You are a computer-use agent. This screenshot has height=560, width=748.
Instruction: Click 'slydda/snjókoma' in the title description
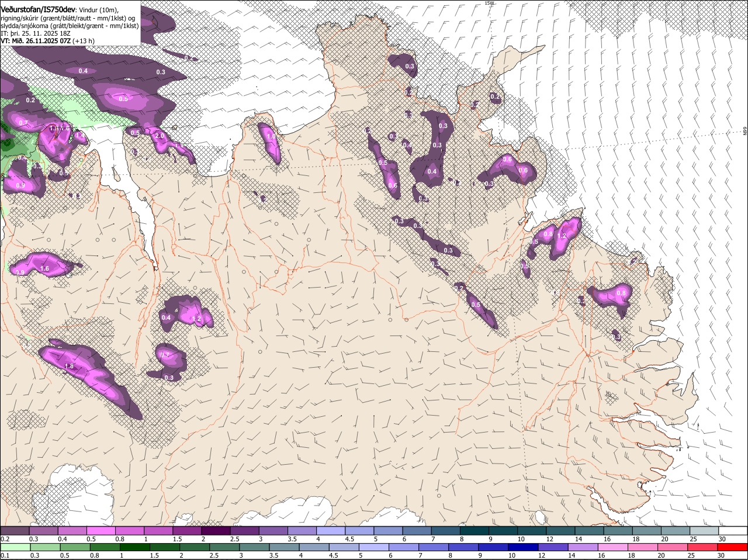24,26
